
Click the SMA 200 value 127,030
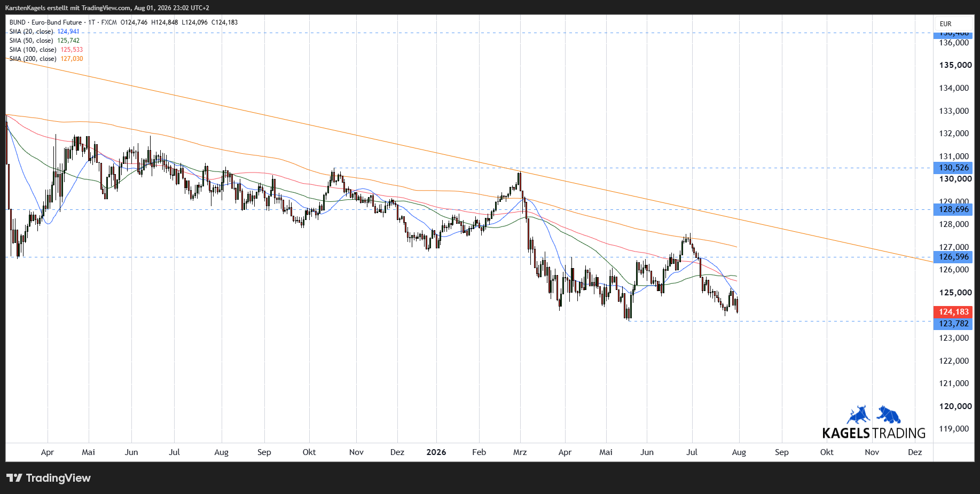point(72,59)
